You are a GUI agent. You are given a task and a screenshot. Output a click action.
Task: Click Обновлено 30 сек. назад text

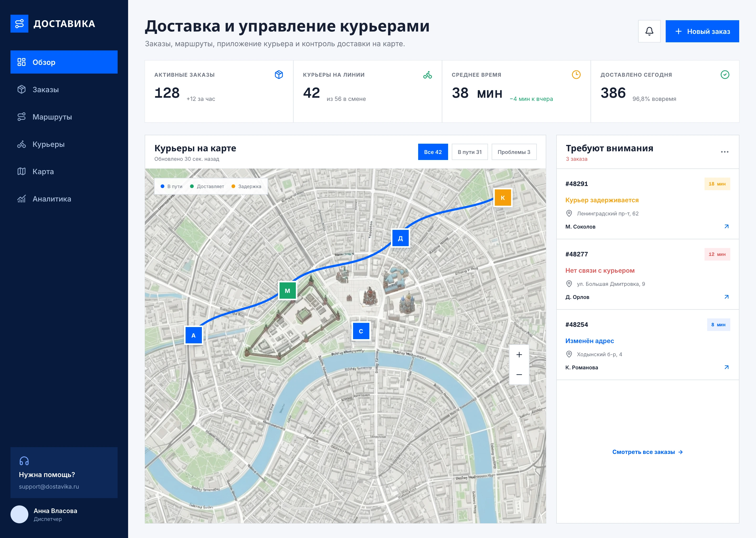point(187,159)
